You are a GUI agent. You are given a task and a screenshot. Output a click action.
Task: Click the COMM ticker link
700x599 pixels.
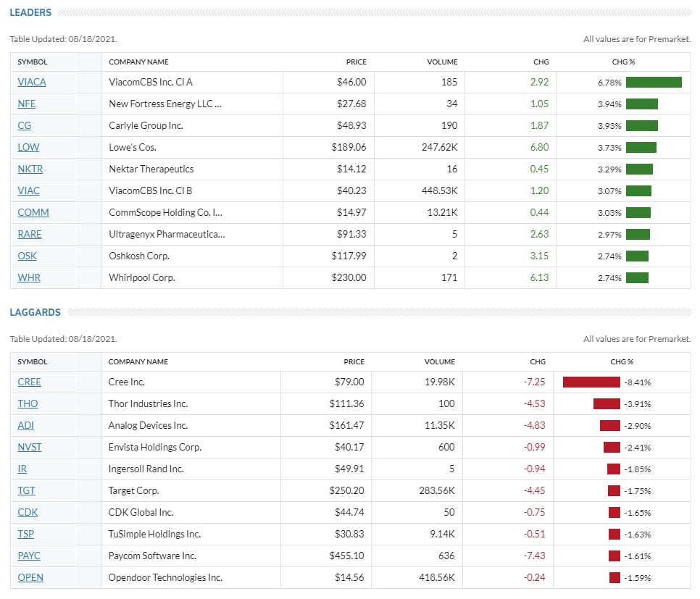click(33, 212)
